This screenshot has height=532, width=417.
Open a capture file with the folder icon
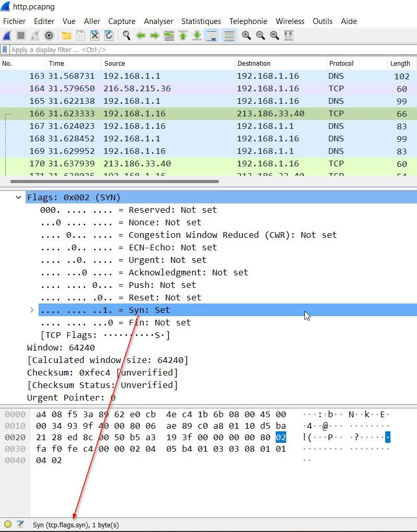click(x=66, y=35)
